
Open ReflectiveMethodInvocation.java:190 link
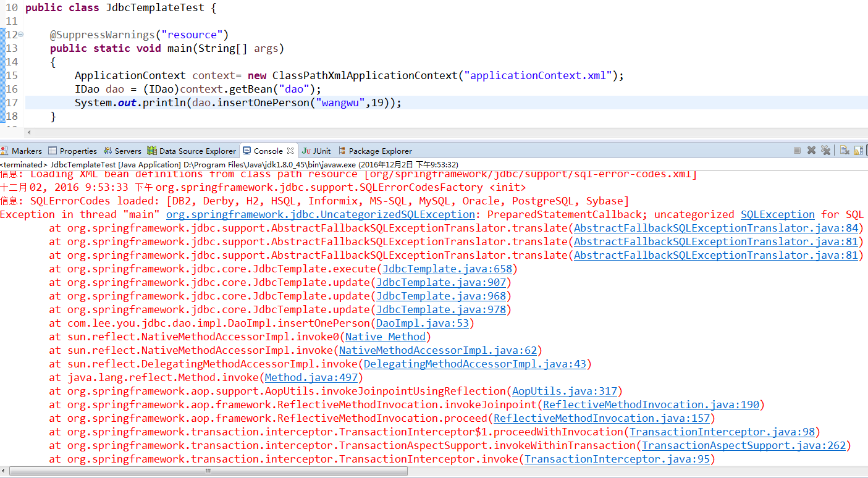click(x=651, y=405)
